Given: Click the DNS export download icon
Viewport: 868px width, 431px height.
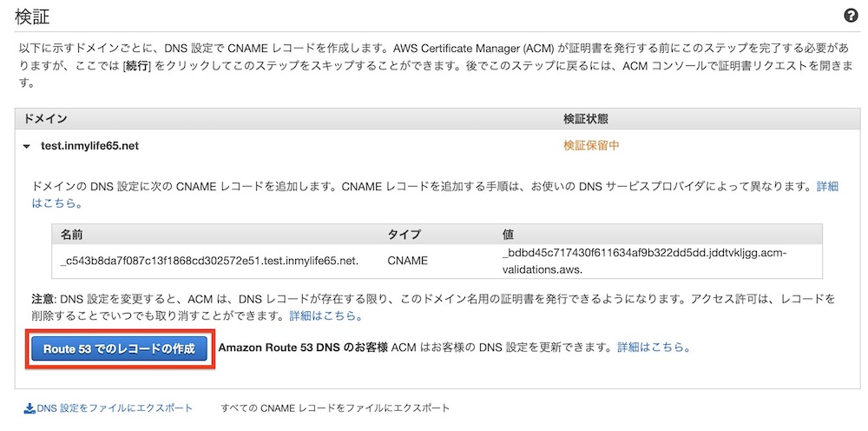Looking at the screenshot, I should tap(29, 408).
